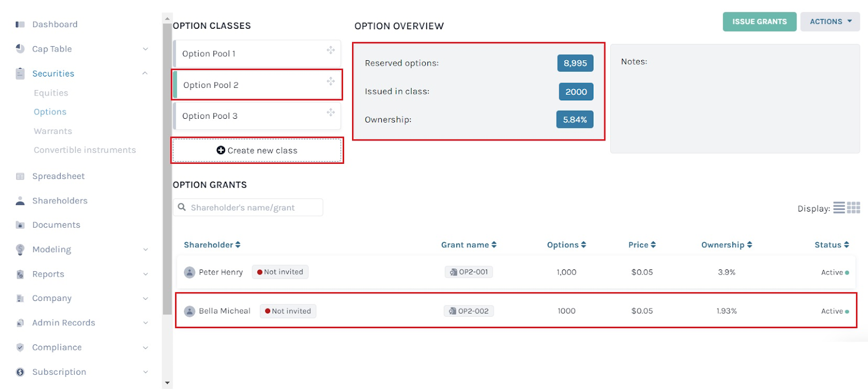This screenshot has width=868, height=391.
Task: Click Not invited badge for Peter Henry
Action: (280, 272)
